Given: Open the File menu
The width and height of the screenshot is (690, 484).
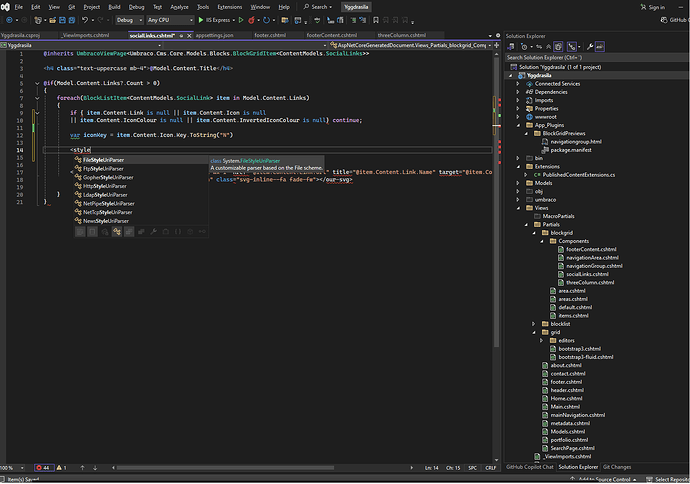Looking at the screenshot, I should coord(18,7).
